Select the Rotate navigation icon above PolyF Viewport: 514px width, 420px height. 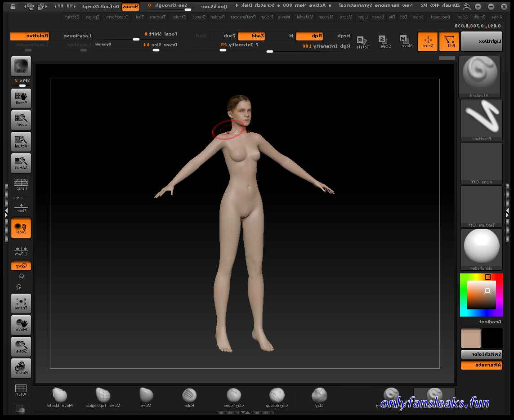21,368
